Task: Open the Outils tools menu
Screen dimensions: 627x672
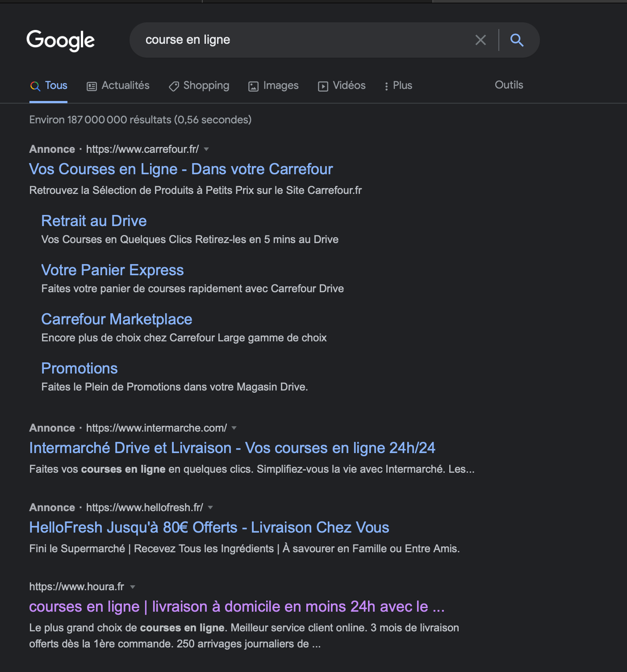Action: [509, 85]
